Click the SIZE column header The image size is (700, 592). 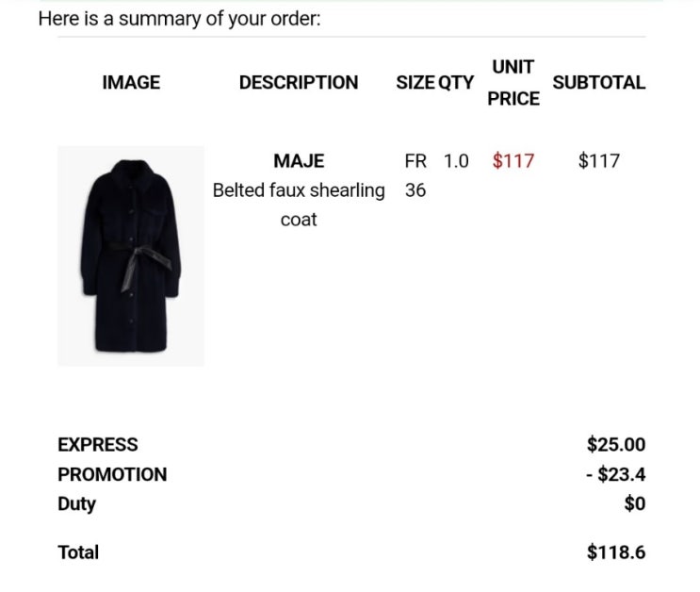415,83
